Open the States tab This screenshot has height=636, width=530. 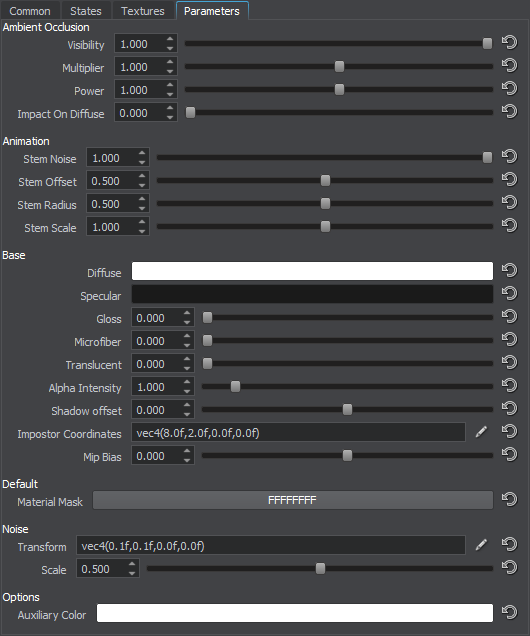pos(86,11)
